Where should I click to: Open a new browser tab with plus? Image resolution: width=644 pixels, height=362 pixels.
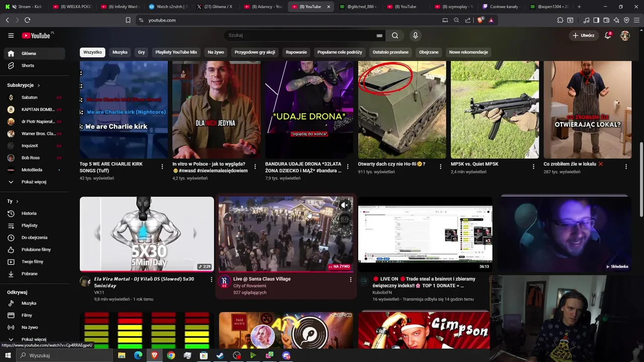(x=579, y=7)
